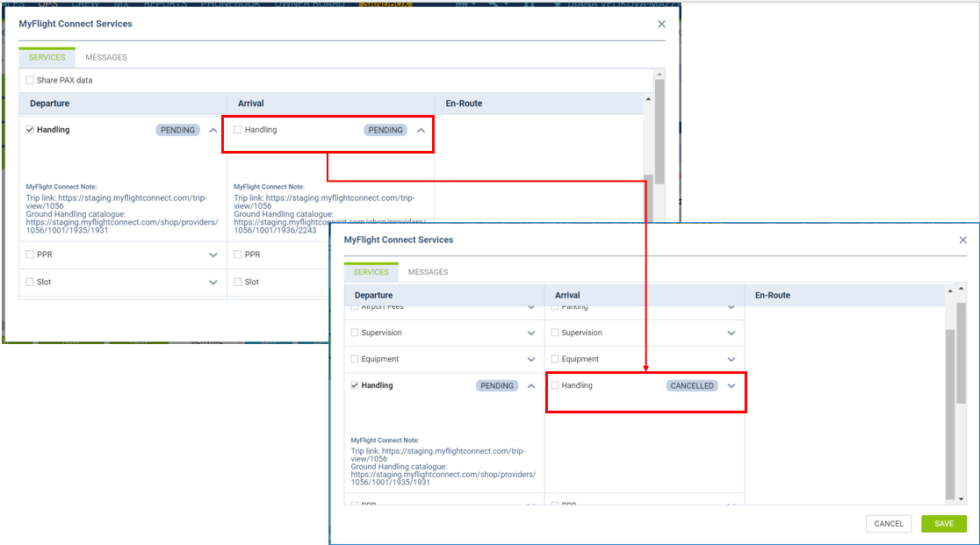
Task: Close the back MyFlight Connect Services dialog
Action: [x=661, y=24]
